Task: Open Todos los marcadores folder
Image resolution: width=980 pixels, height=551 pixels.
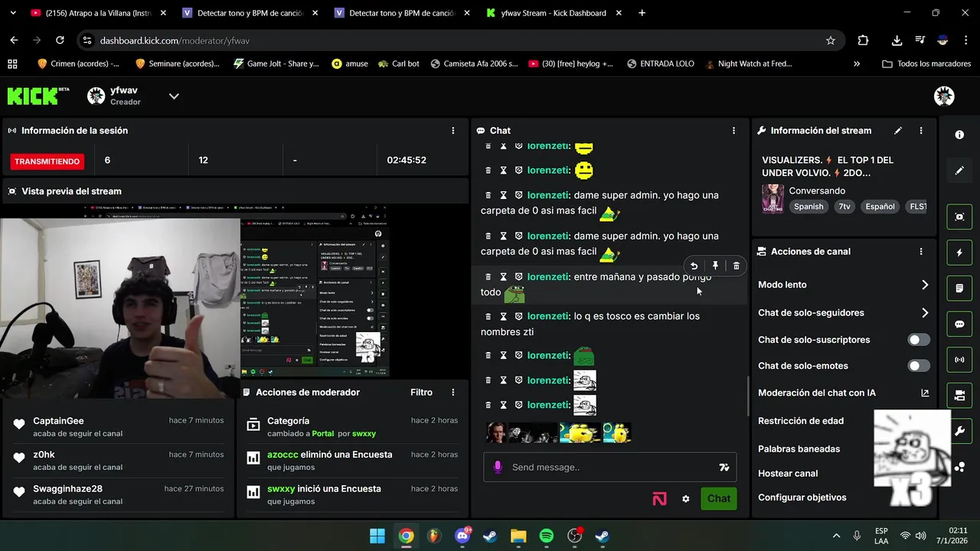Action: [x=926, y=64]
